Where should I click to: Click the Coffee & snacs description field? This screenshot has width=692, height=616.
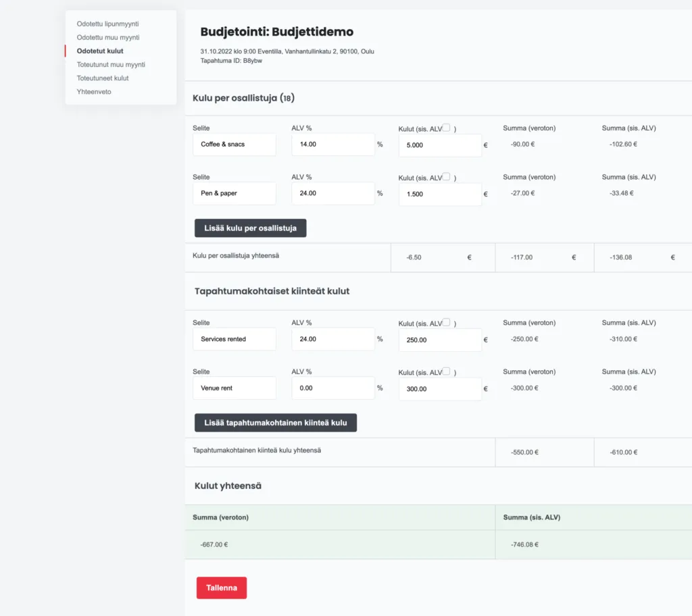[x=234, y=145]
